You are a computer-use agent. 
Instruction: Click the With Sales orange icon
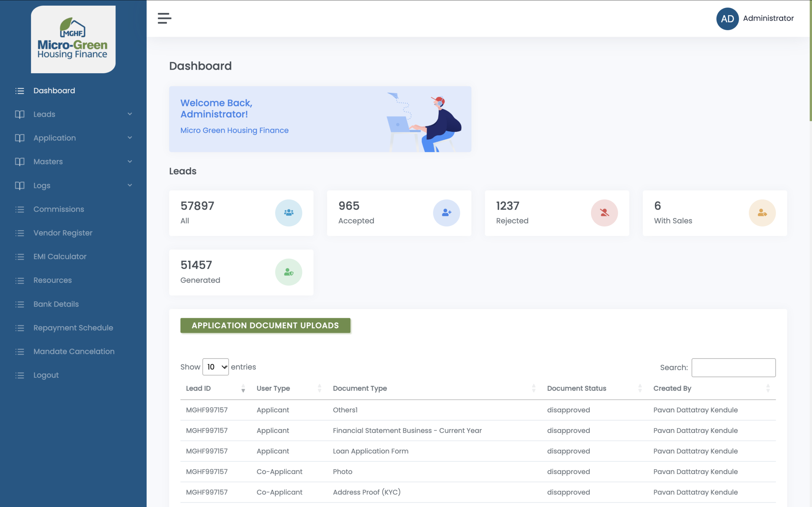pos(762,213)
